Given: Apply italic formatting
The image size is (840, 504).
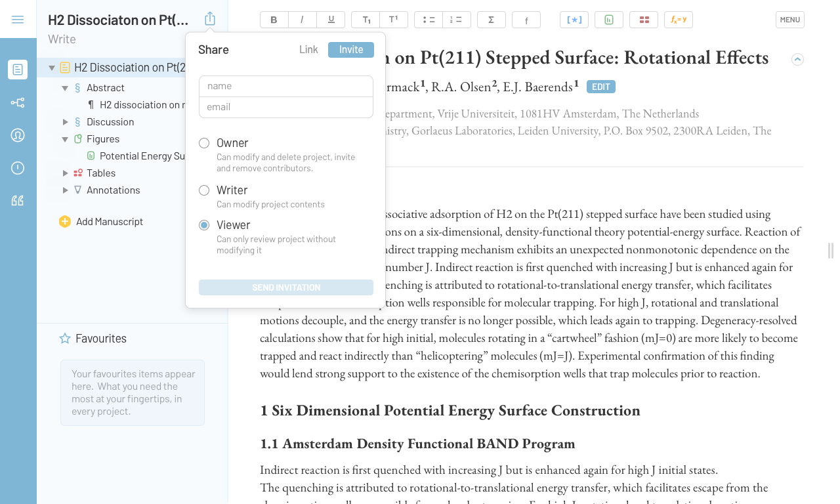Looking at the screenshot, I should pyautogui.click(x=302, y=20).
